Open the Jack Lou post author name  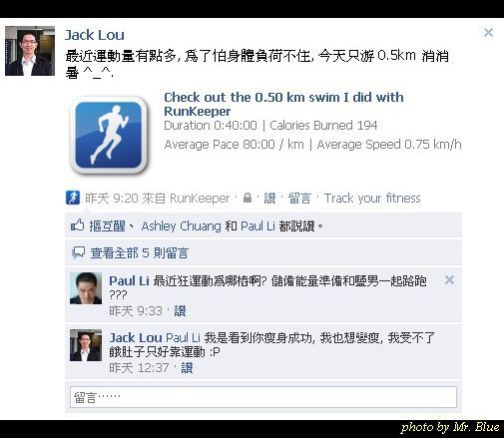(95, 35)
